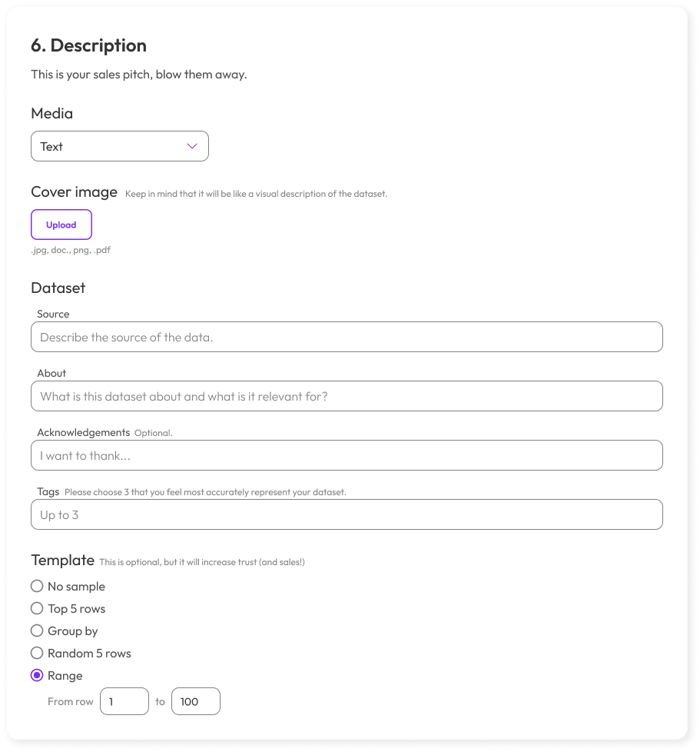
Task: Click the Upload cover image button
Action: coord(61,225)
